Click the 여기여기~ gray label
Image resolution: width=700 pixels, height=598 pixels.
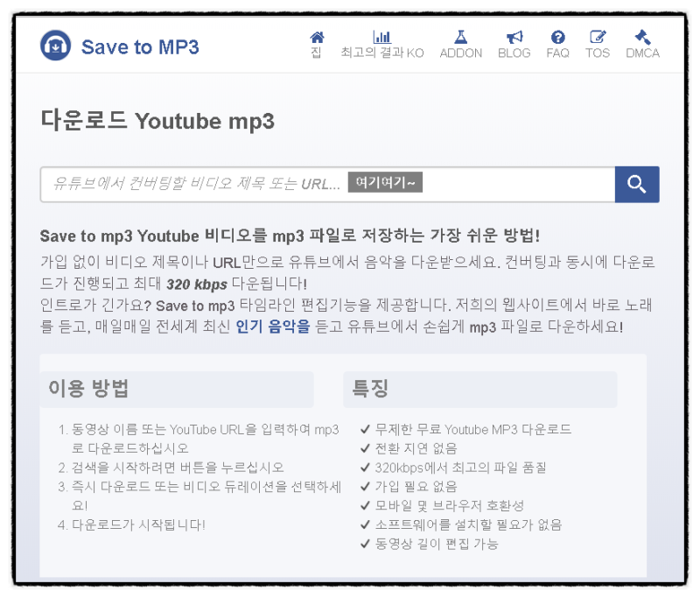click(385, 182)
